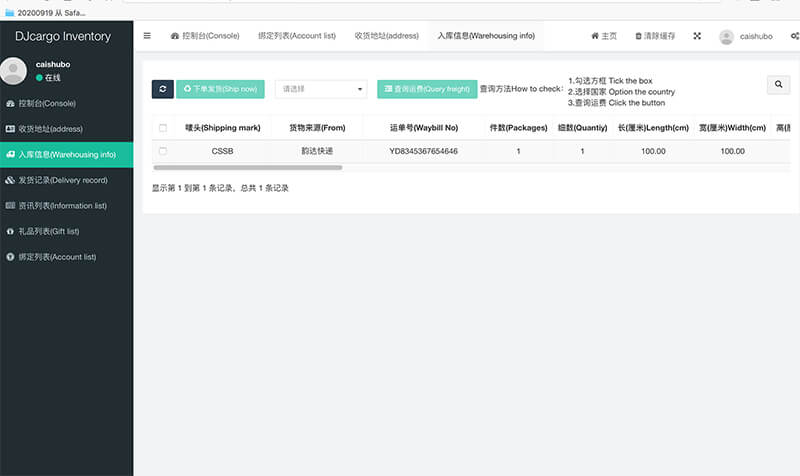Screen dimensions: 800x476
Task: Switch to 控制台(Console) tab
Action: (205, 36)
